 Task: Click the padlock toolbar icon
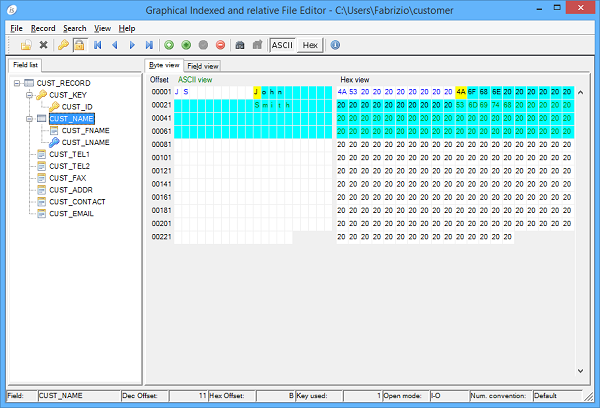pyautogui.click(x=78, y=45)
